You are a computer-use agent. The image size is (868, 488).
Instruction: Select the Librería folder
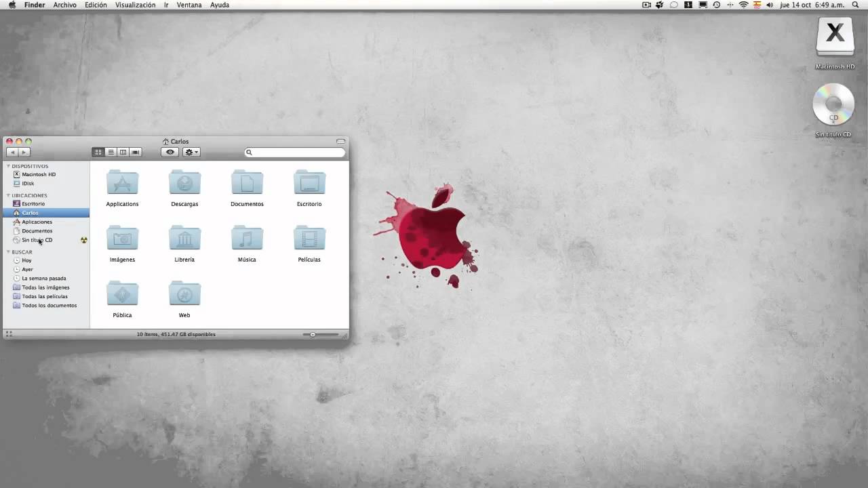[184, 238]
